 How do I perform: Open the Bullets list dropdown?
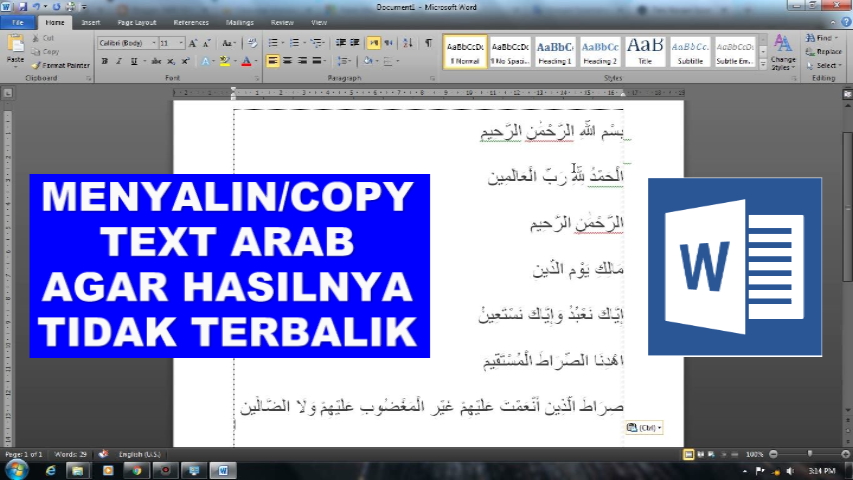point(283,43)
